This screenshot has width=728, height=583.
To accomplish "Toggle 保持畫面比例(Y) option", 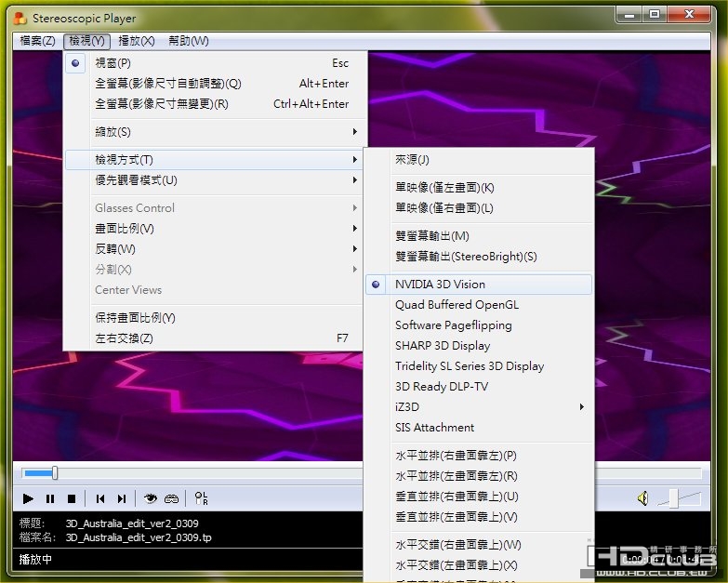I will (x=215, y=317).
